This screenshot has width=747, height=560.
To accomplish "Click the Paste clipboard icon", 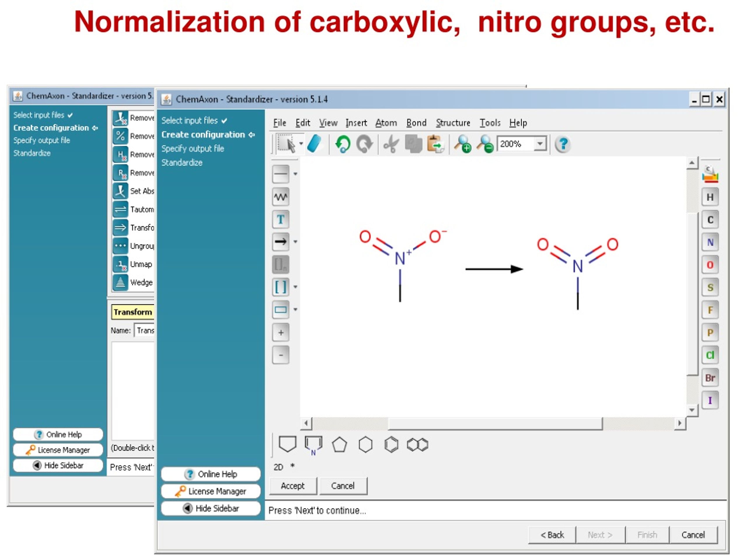I will [435, 144].
